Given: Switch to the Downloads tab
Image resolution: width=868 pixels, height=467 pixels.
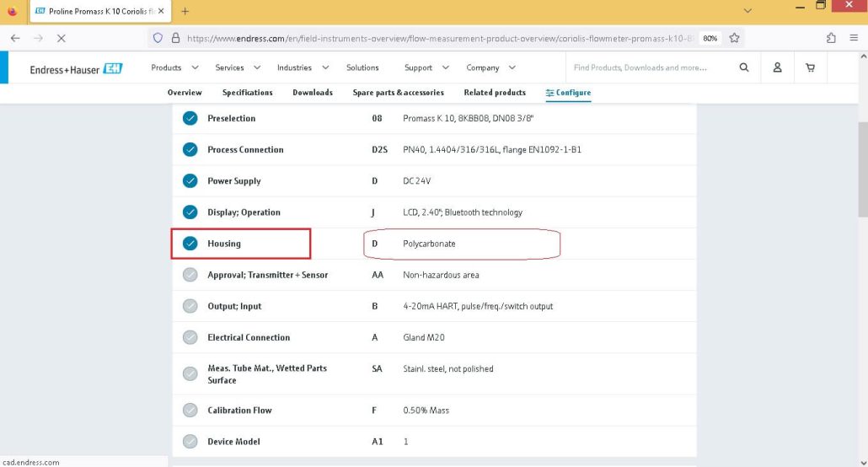Looking at the screenshot, I should click(312, 93).
